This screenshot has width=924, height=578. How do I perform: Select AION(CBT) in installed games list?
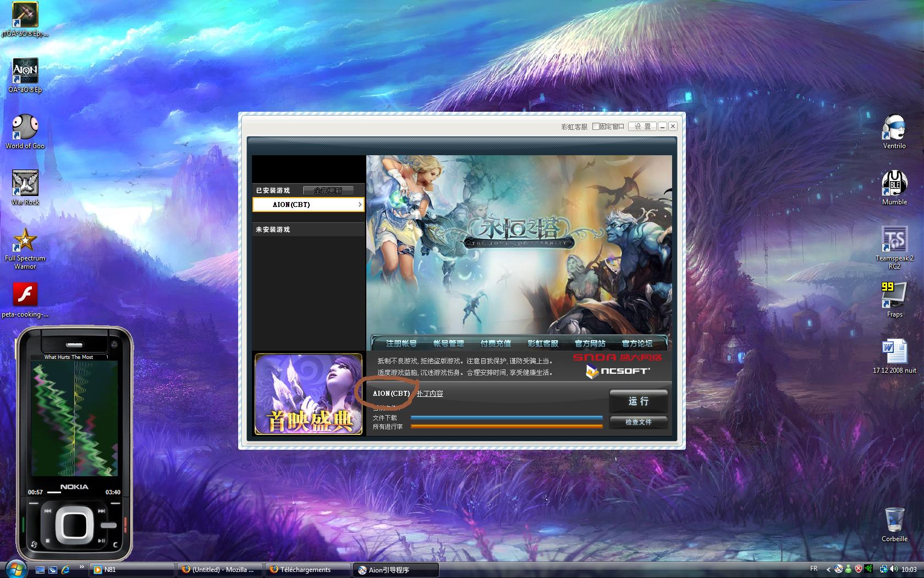tap(308, 205)
